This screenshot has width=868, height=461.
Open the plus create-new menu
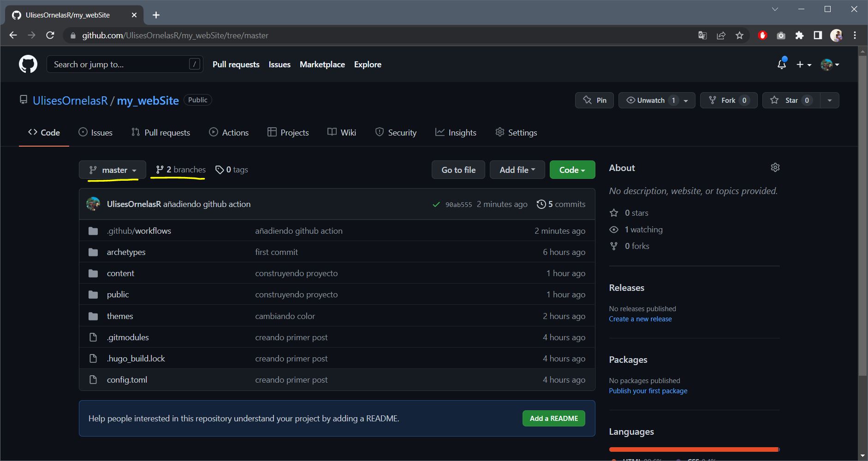pyautogui.click(x=803, y=65)
